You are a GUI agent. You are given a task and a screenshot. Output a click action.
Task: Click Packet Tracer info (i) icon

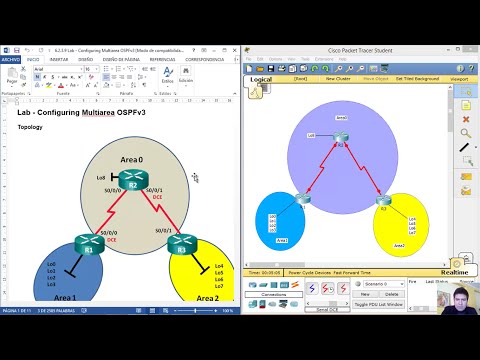460,69
